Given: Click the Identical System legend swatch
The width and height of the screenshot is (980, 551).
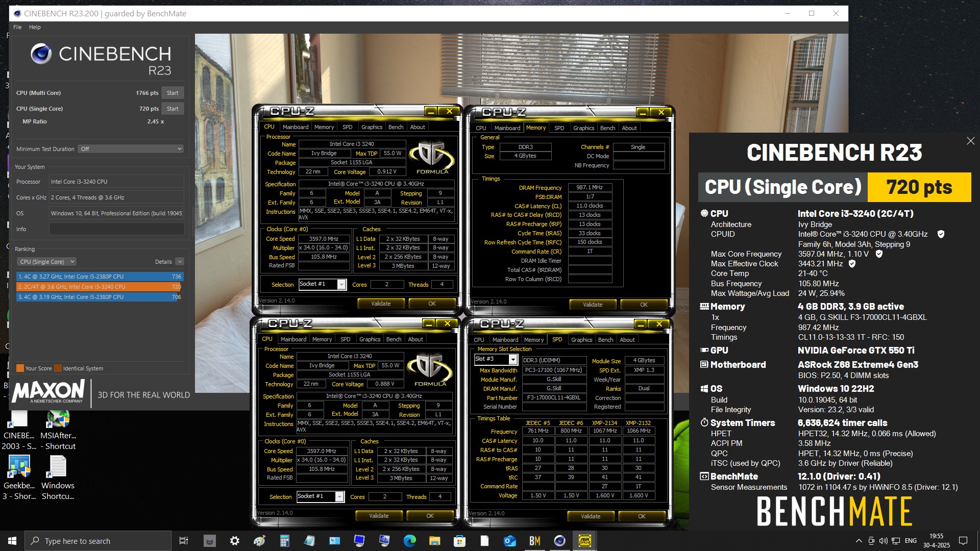Looking at the screenshot, I should coord(58,368).
